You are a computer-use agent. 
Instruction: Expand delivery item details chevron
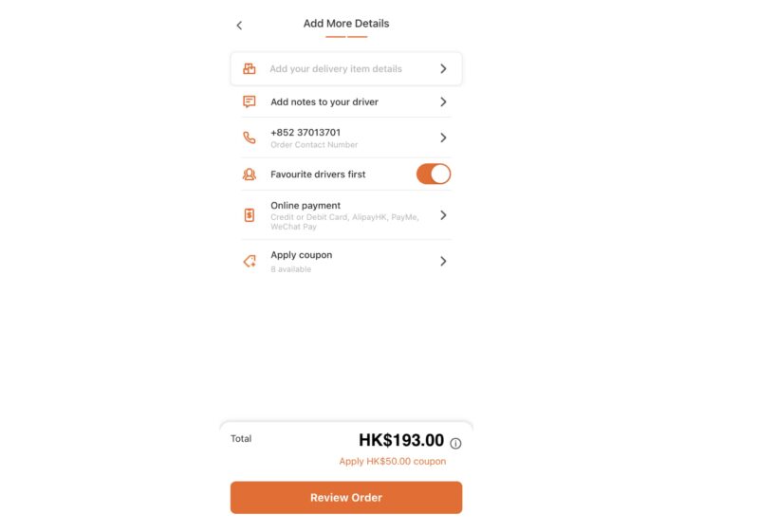coord(443,68)
